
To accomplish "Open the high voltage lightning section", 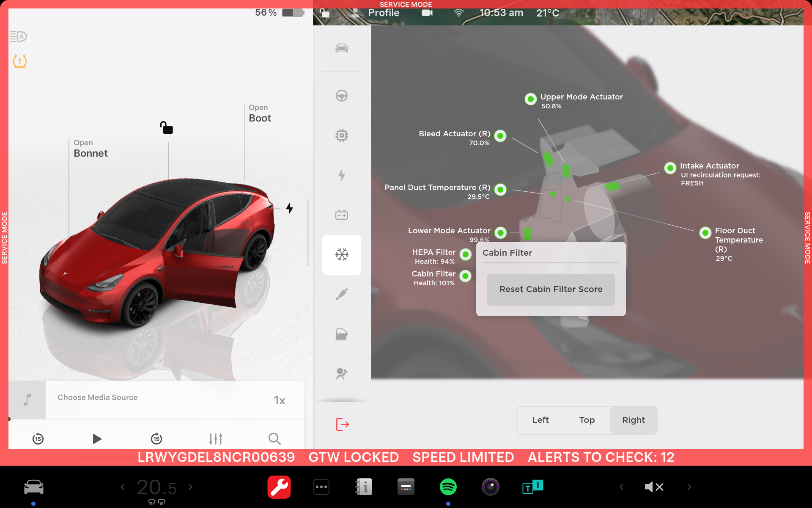I will tap(342, 175).
